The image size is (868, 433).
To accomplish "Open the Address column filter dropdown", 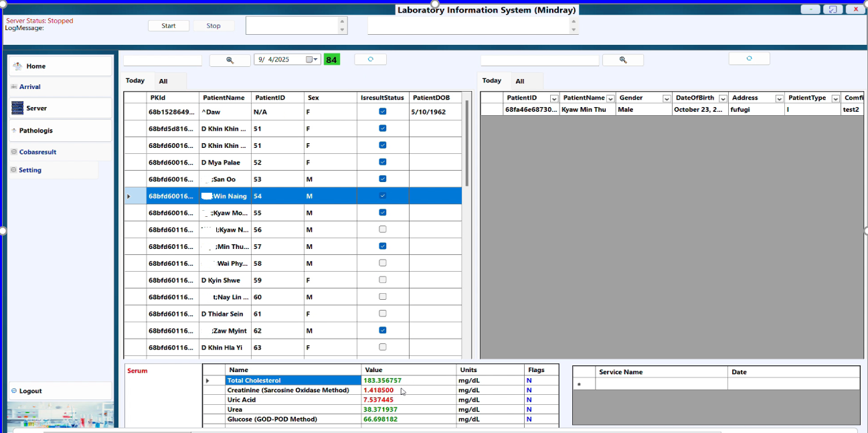I will click(779, 98).
